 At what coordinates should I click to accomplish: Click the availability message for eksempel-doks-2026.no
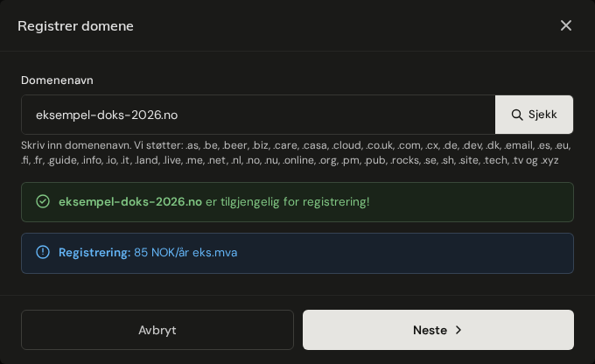click(214, 201)
